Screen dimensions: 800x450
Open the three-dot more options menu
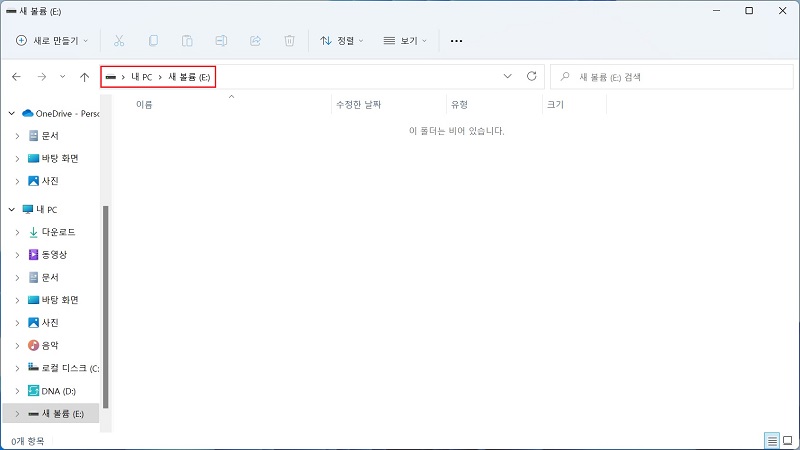pos(456,41)
